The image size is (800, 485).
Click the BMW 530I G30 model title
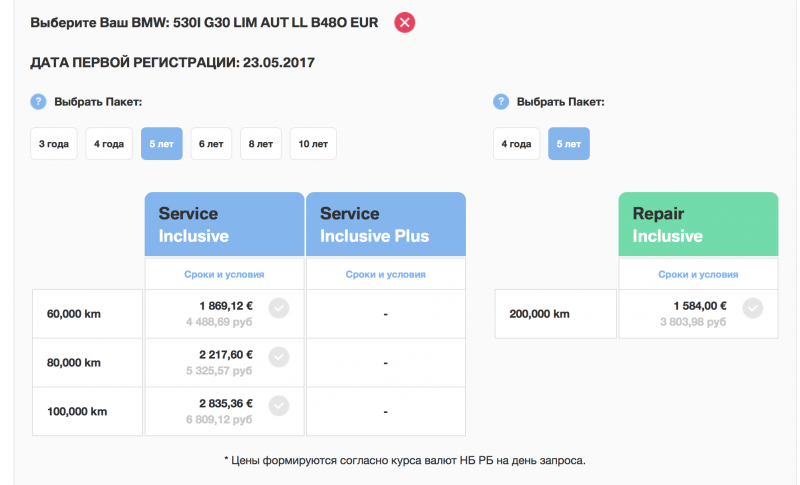(x=204, y=23)
